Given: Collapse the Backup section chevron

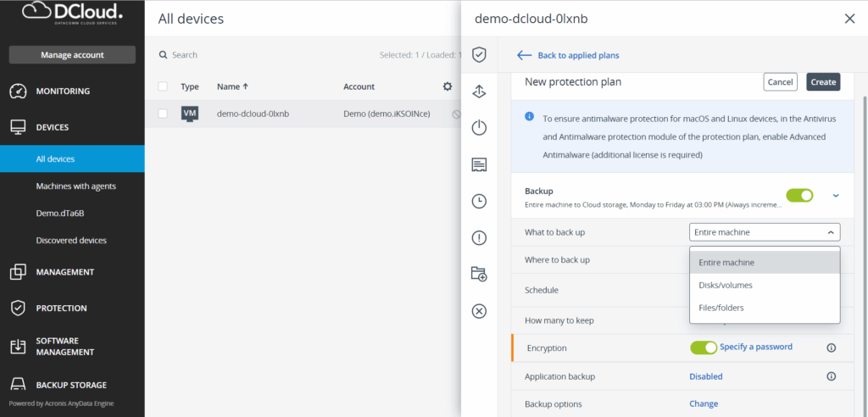Looking at the screenshot, I should pyautogui.click(x=836, y=196).
